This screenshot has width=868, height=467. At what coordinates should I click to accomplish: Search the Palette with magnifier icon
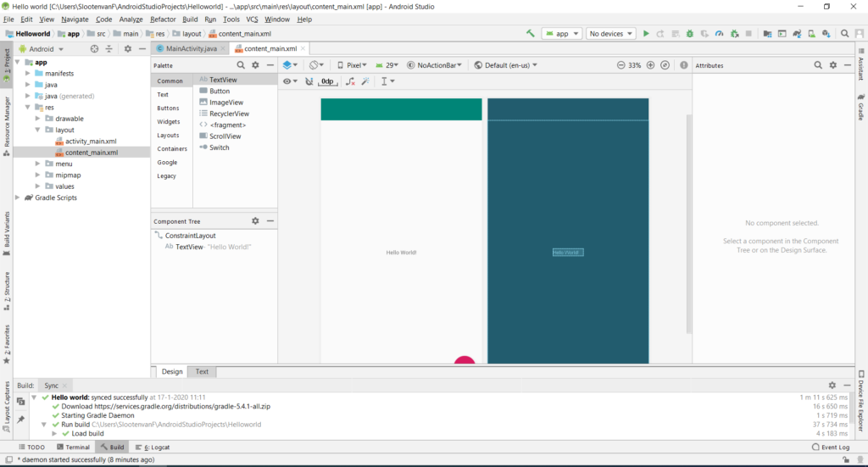pyautogui.click(x=241, y=65)
